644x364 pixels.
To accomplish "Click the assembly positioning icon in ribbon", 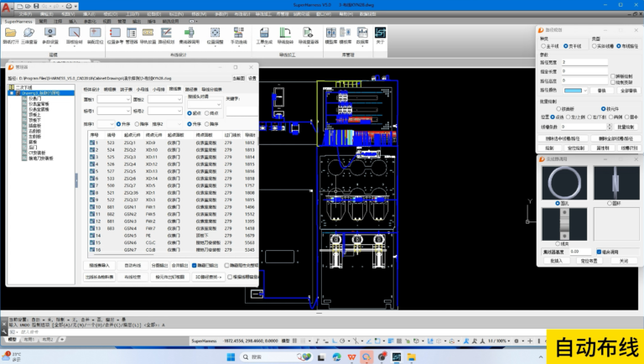I will tap(96, 33).
